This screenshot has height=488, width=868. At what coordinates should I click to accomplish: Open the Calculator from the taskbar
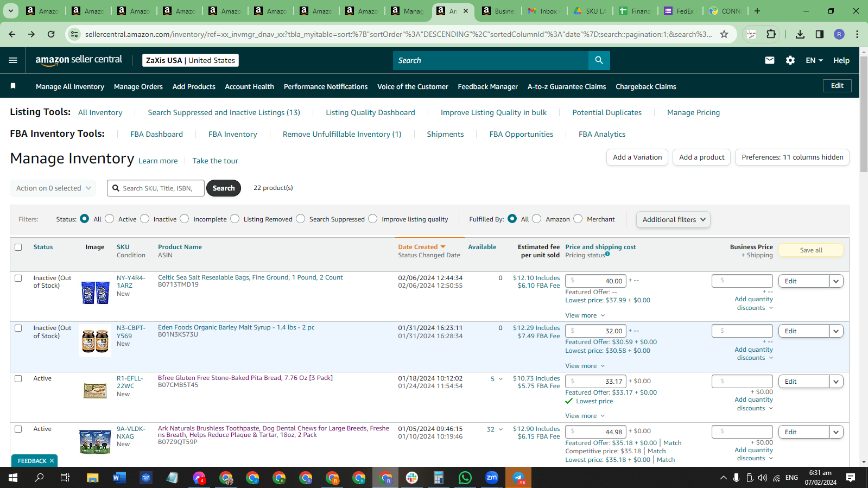click(x=439, y=478)
